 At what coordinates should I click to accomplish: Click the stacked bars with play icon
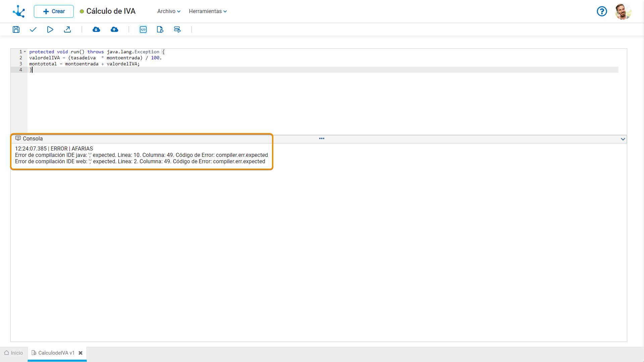[177, 29]
